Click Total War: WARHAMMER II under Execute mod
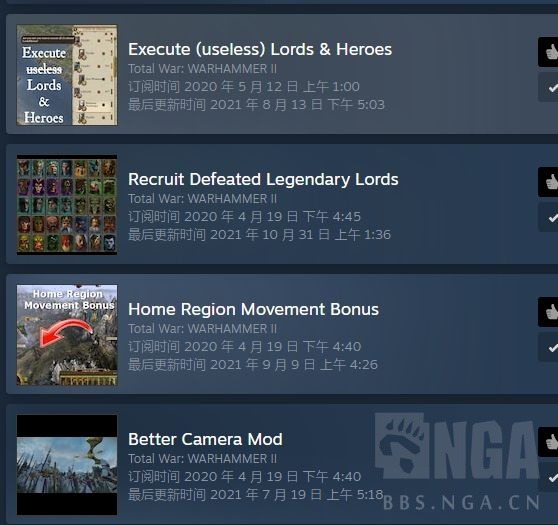This screenshot has width=558, height=525. coord(202,69)
